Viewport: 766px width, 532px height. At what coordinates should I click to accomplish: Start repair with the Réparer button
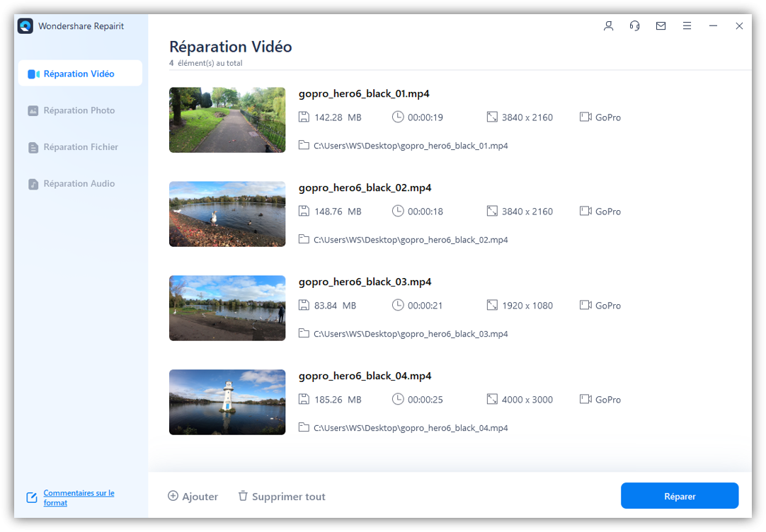680,496
